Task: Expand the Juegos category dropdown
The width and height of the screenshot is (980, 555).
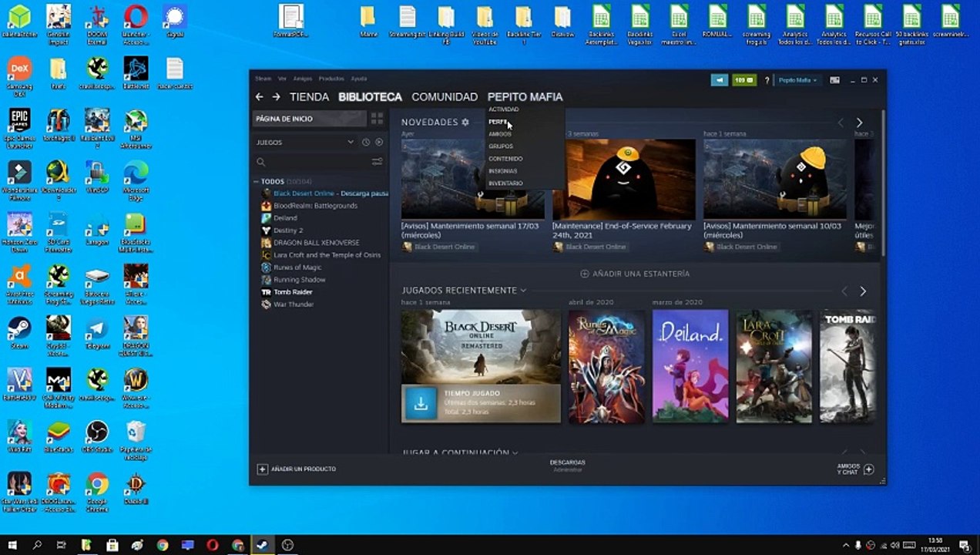Action: (x=351, y=143)
